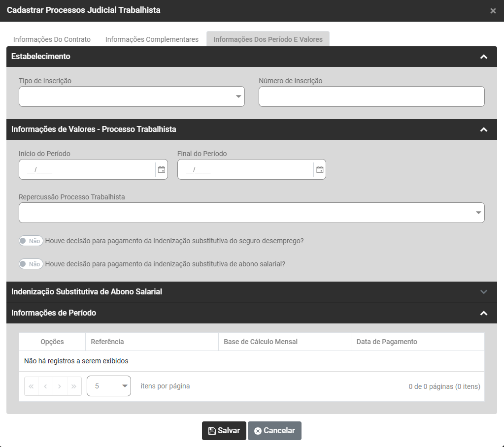Open calendar picker for Início do Período
The image size is (504, 447).
(x=161, y=169)
